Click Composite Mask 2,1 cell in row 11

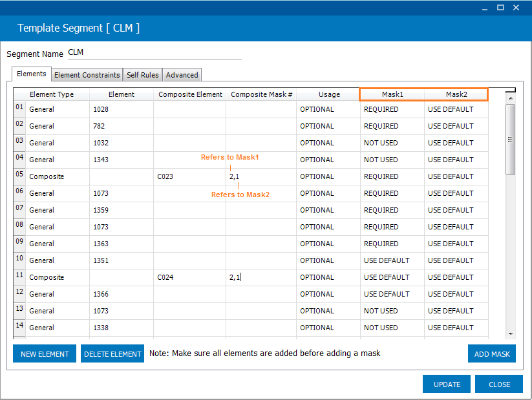tap(261, 277)
